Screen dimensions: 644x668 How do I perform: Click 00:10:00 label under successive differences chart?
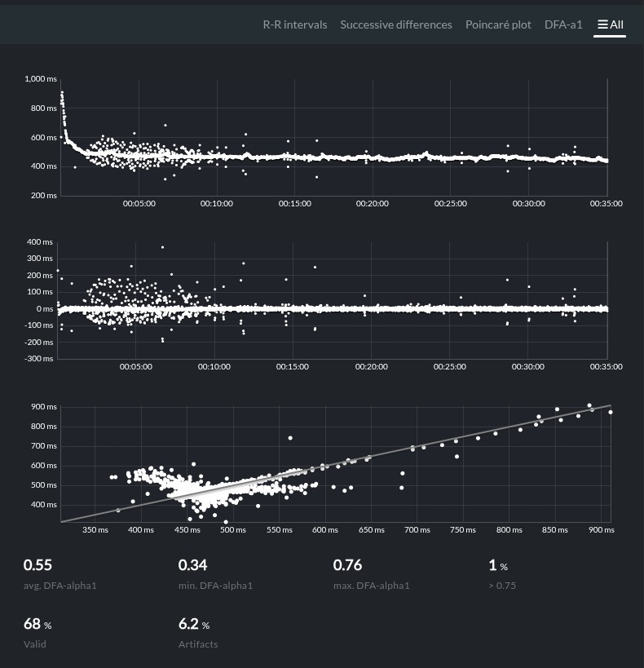214,367
